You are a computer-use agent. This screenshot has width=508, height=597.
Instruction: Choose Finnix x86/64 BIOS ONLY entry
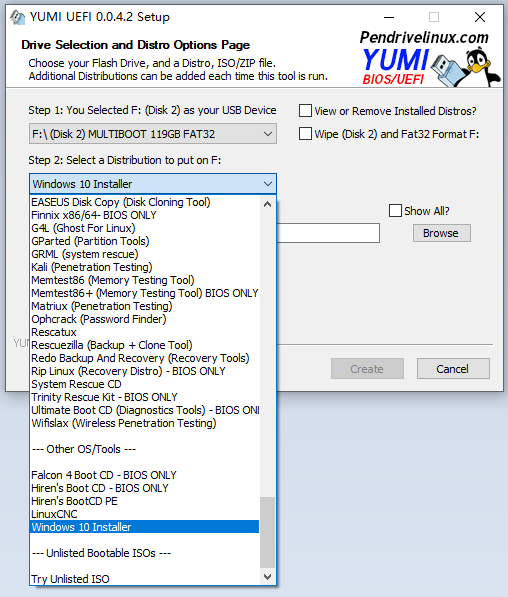(145, 215)
